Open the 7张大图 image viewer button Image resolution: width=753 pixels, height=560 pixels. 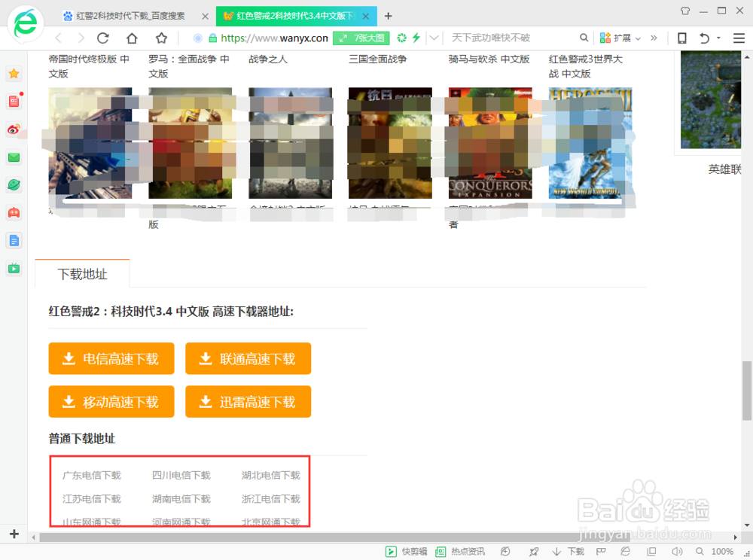pyautogui.click(x=361, y=38)
